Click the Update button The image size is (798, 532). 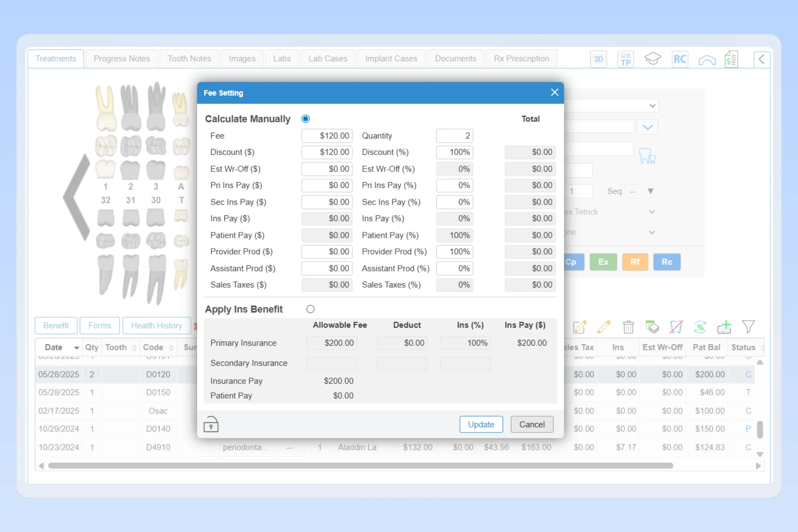pyautogui.click(x=481, y=424)
